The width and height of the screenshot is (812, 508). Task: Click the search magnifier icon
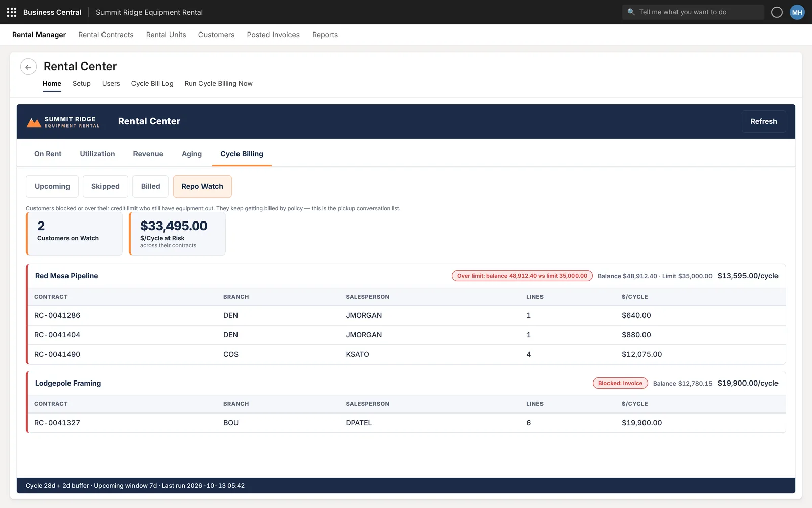pos(631,12)
